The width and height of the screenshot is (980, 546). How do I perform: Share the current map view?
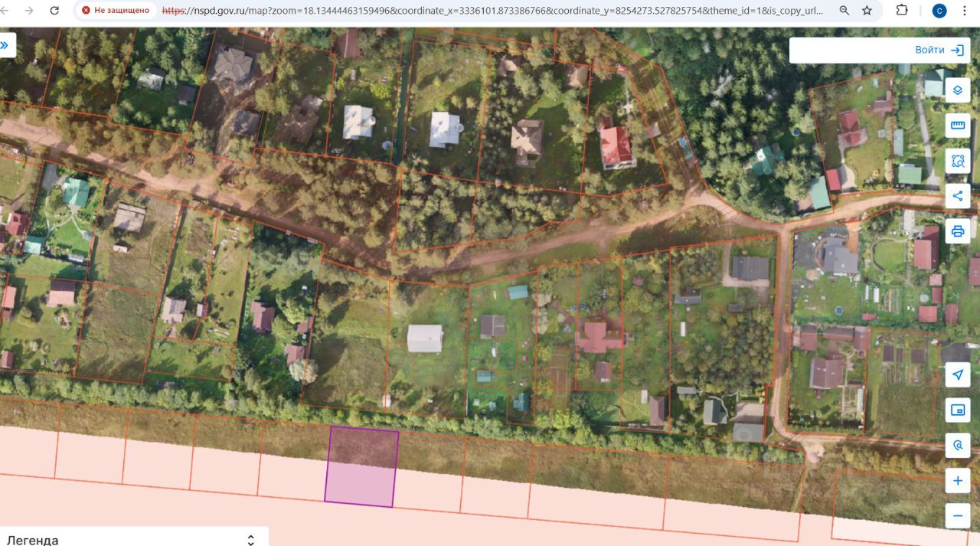958,195
